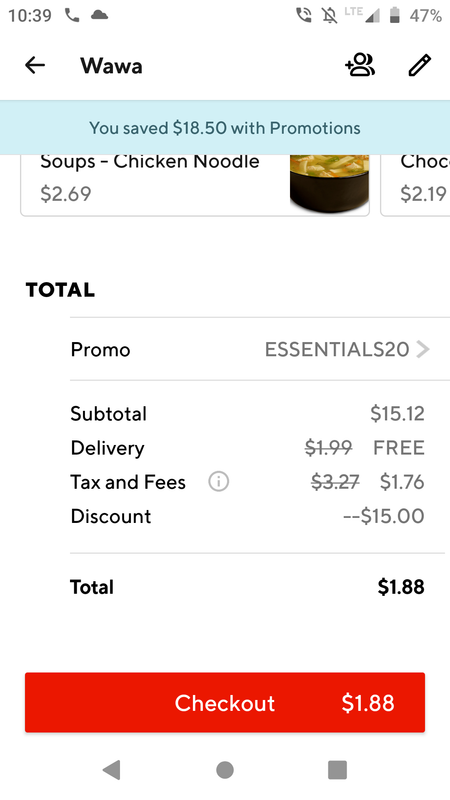
Task: Tap the Delivery FREE row
Action: tap(247, 448)
